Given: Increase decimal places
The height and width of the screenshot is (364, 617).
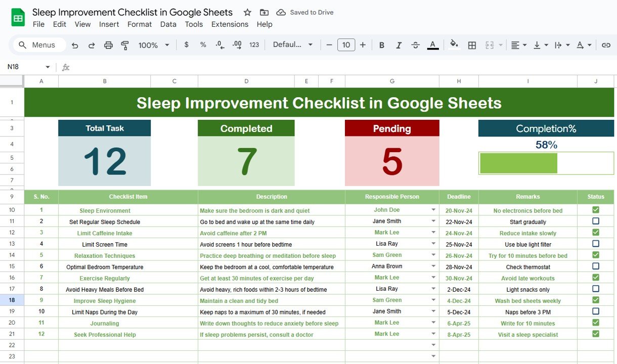Looking at the screenshot, I should coord(237,44).
